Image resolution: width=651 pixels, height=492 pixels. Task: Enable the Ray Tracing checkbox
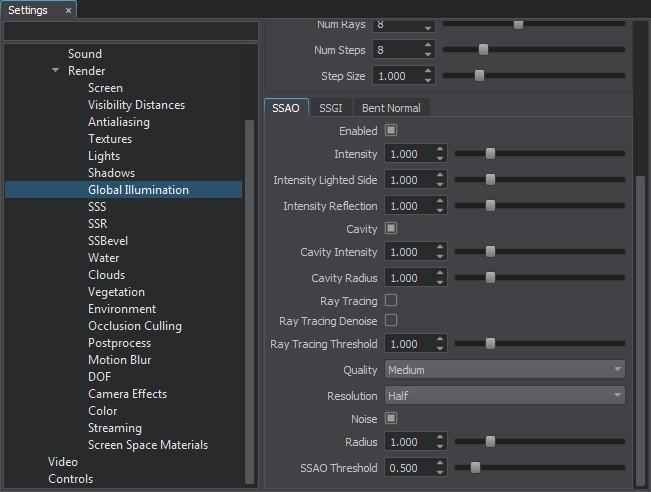pos(391,300)
